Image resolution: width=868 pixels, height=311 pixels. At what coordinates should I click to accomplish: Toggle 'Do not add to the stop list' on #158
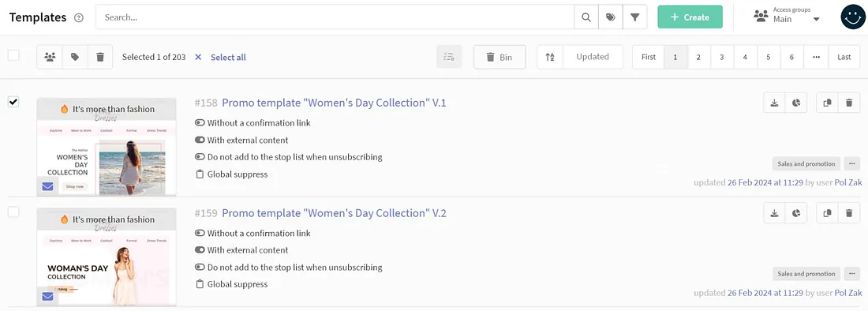click(200, 157)
